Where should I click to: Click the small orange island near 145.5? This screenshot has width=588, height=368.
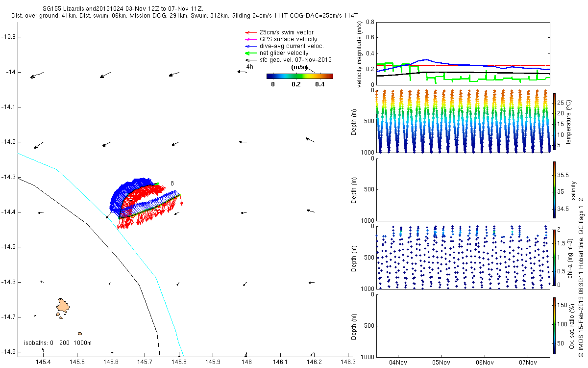80,334
